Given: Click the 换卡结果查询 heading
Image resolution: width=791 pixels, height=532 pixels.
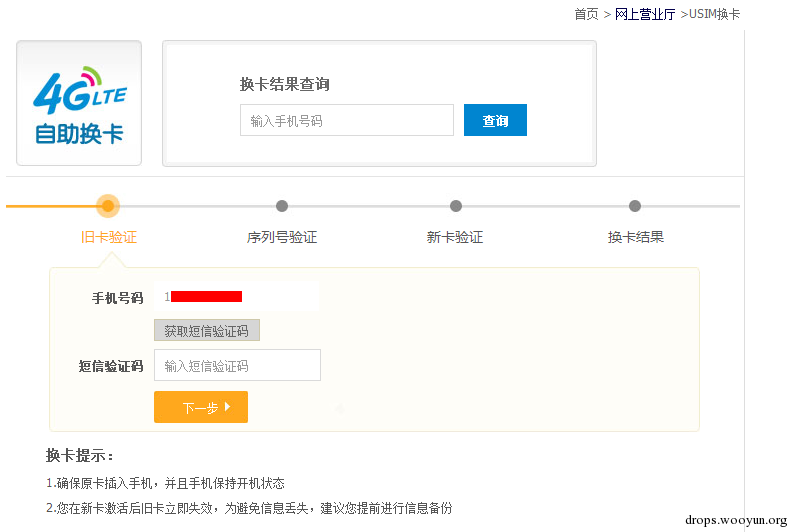Looking at the screenshot, I should point(285,84).
